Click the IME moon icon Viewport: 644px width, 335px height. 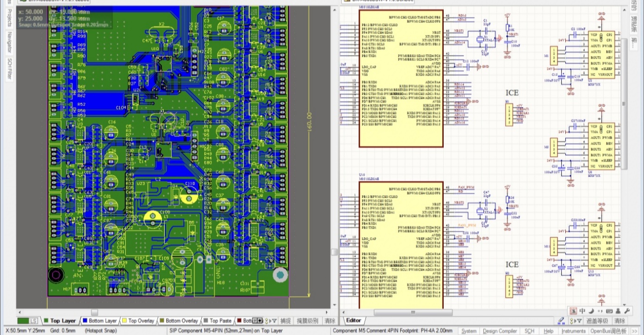coord(591,311)
